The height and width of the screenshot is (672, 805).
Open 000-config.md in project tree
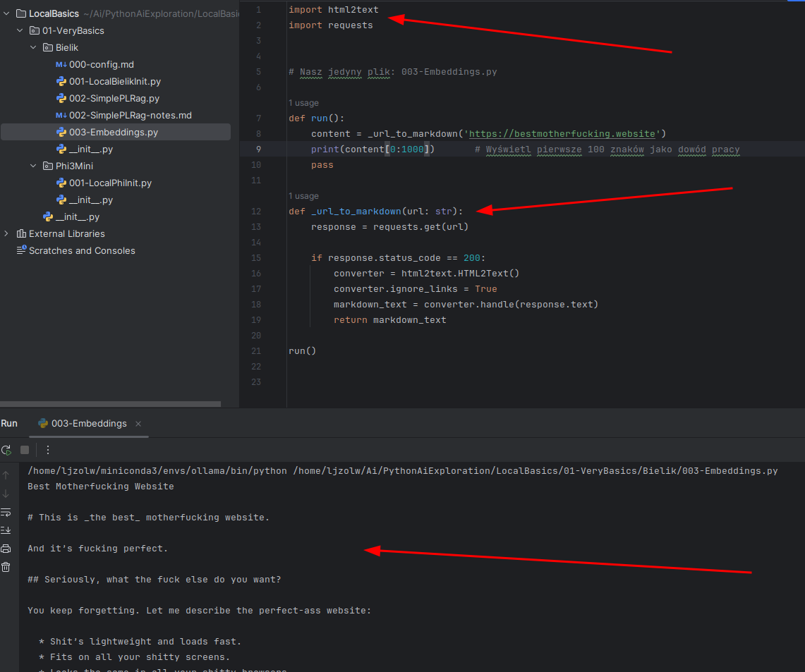101,64
